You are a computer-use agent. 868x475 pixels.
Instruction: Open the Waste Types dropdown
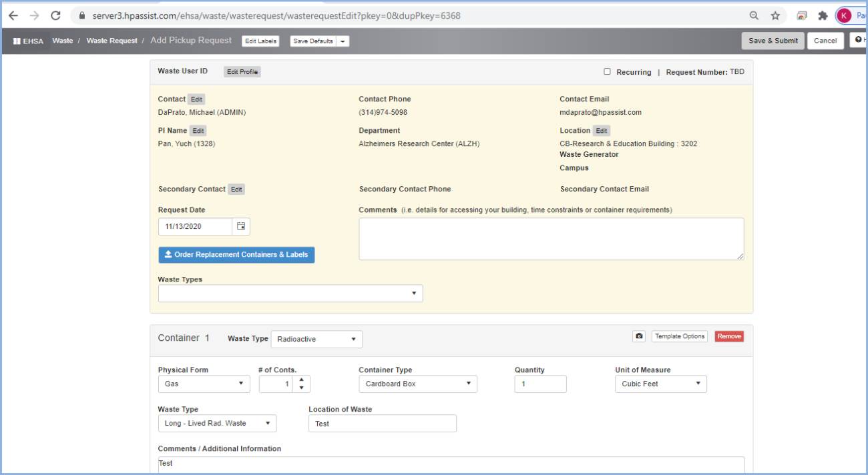(x=290, y=294)
